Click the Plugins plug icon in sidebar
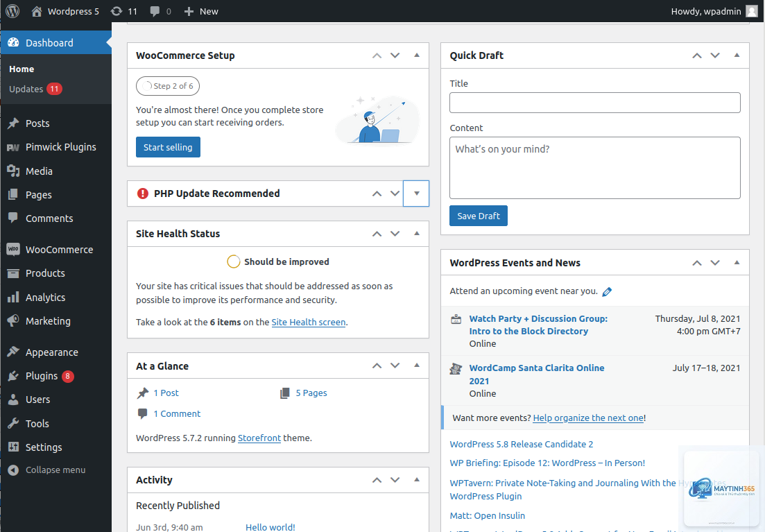 13,376
